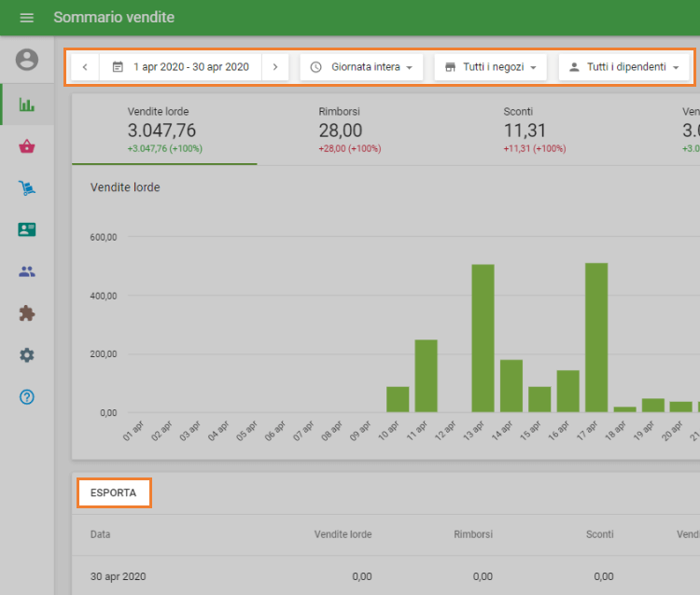Expand the Tutti i negozi dropdown
Screen dimensions: 700x595
pos(490,67)
